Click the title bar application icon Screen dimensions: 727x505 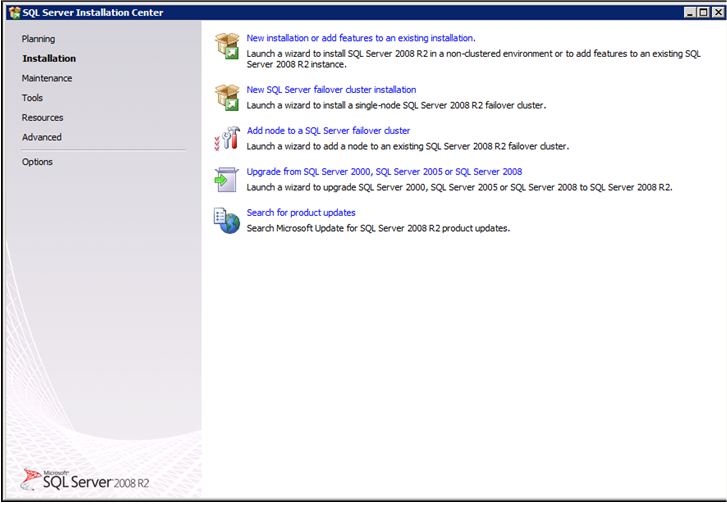14,12
